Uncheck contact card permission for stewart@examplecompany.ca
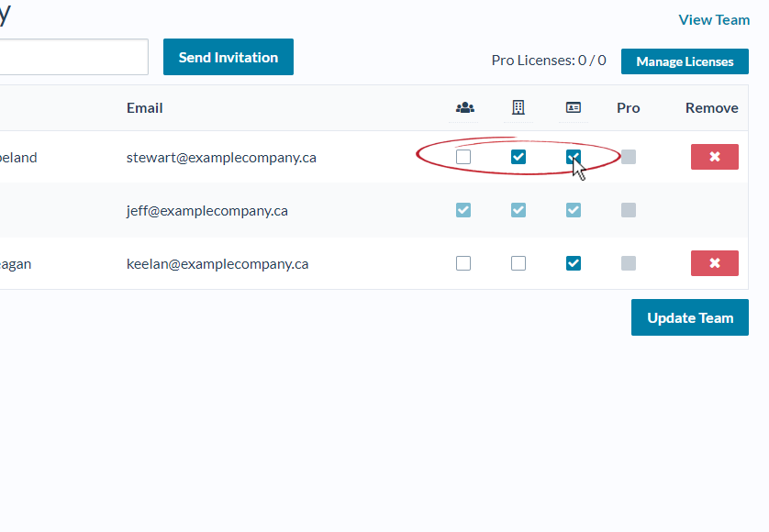 click(574, 157)
